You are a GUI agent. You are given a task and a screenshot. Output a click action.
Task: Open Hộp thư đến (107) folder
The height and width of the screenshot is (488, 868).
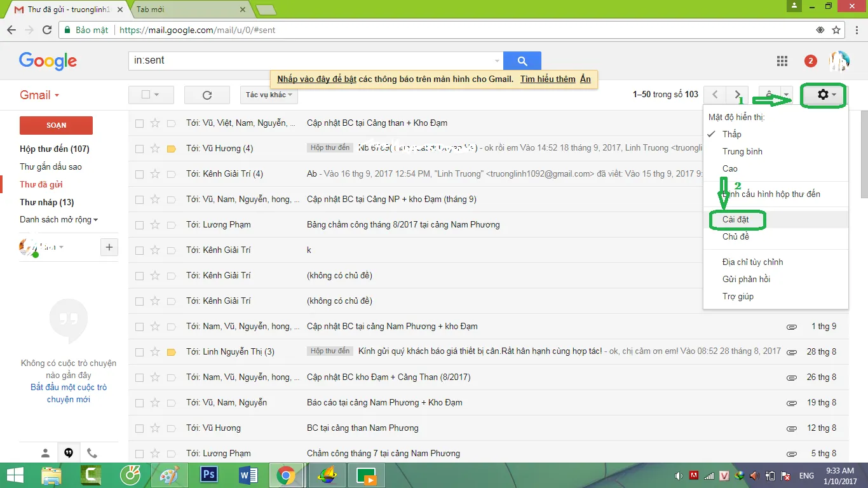point(55,149)
